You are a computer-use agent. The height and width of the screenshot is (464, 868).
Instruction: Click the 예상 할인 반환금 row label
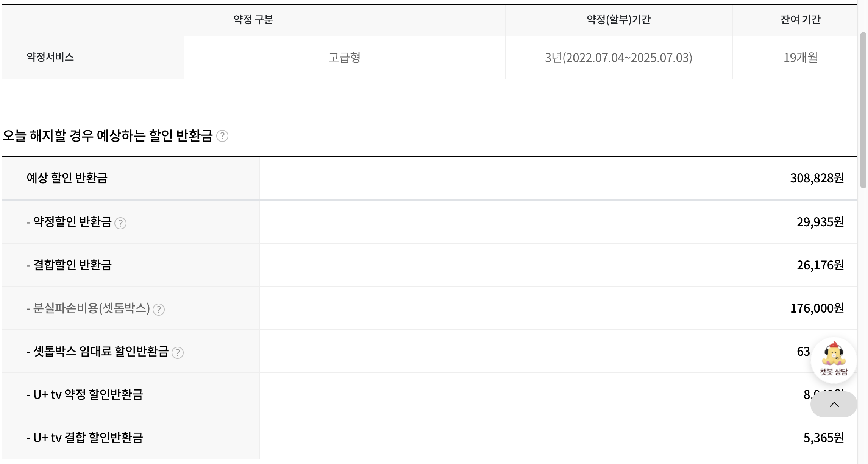click(67, 178)
